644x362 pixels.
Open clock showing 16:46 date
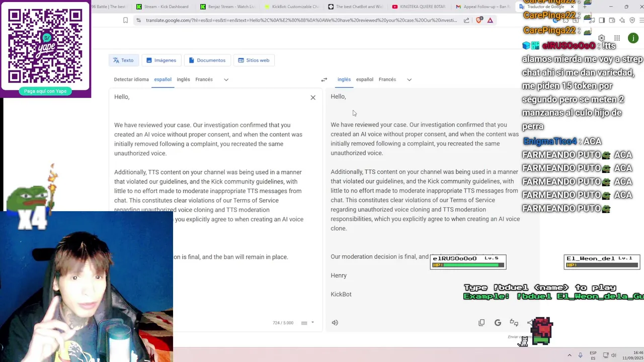tap(633, 355)
